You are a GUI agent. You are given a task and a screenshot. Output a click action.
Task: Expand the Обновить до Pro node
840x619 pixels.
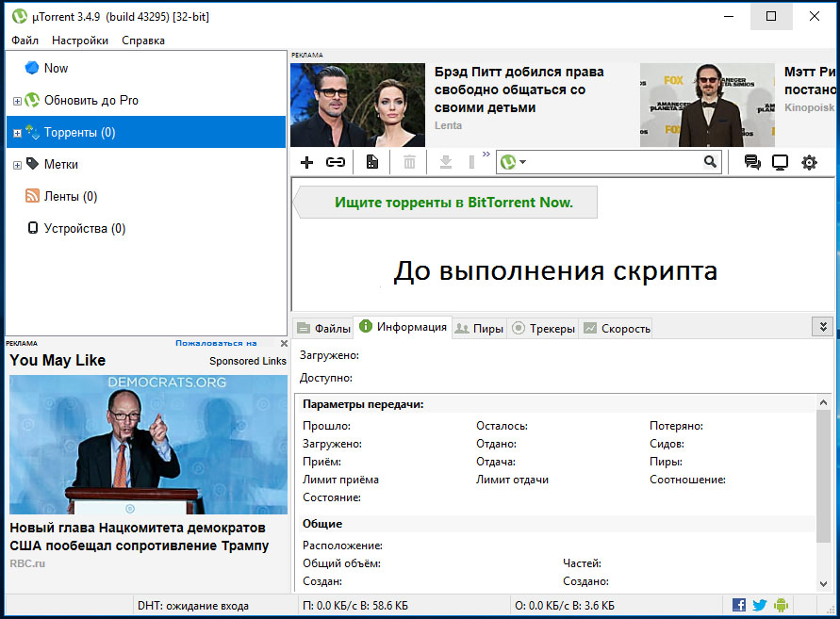17,101
